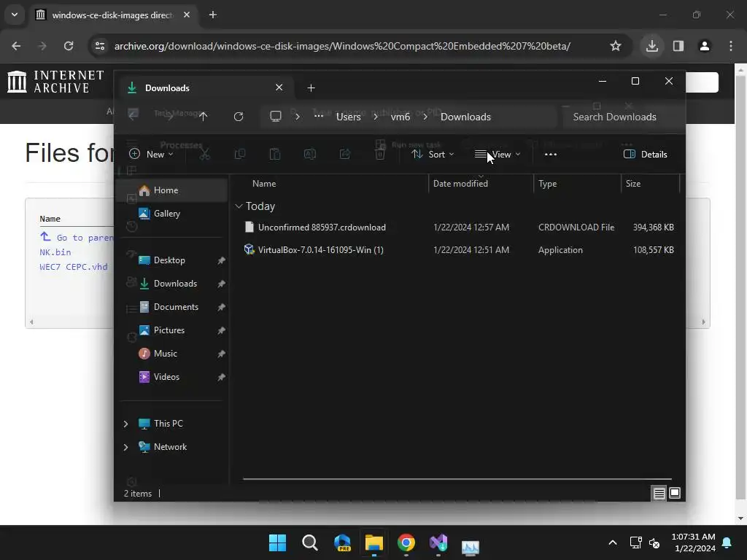Image resolution: width=747 pixels, height=560 pixels.
Task: Click Users in the breadcrumb path
Action: pyautogui.click(x=348, y=117)
